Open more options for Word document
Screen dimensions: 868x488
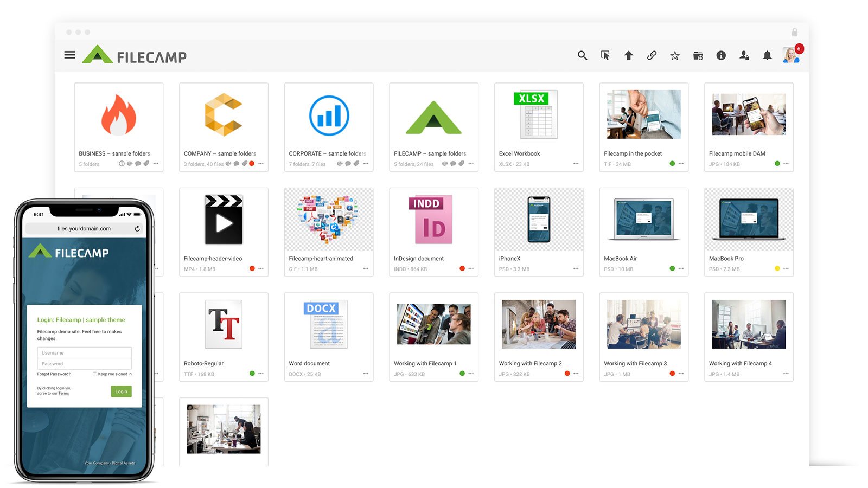pyautogui.click(x=366, y=374)
